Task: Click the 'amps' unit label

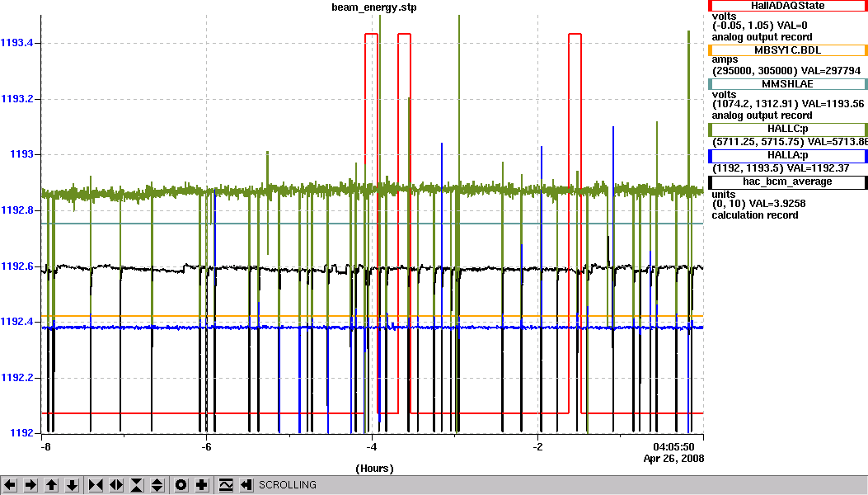Action: [x=725, y=60]
